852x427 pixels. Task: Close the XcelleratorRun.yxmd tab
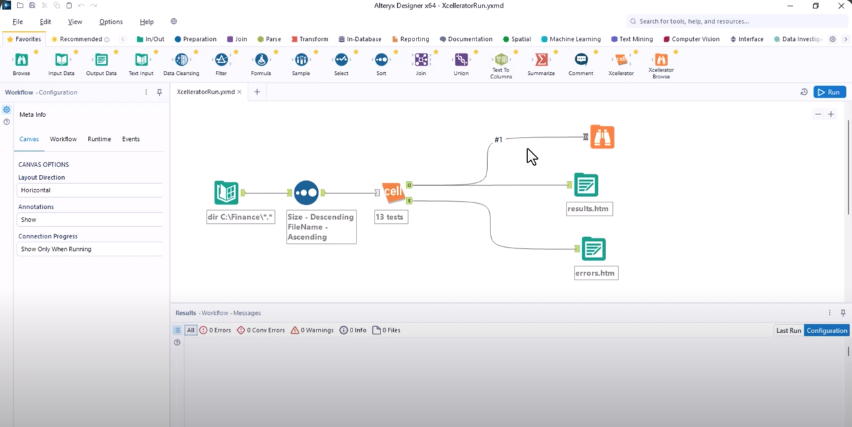(239, 92)
